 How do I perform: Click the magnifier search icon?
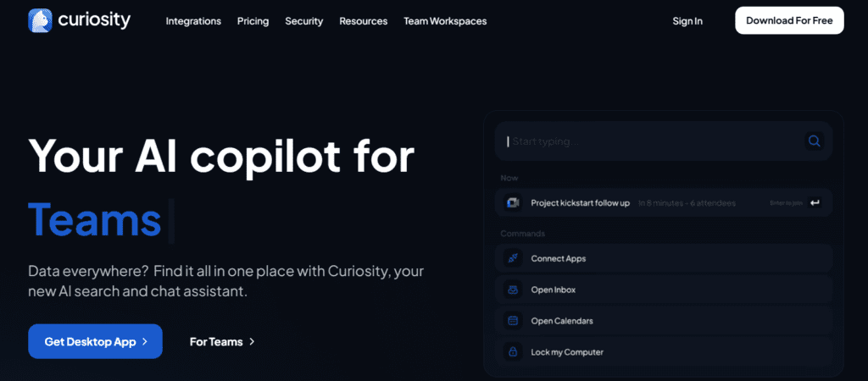(x=814, y=141)
